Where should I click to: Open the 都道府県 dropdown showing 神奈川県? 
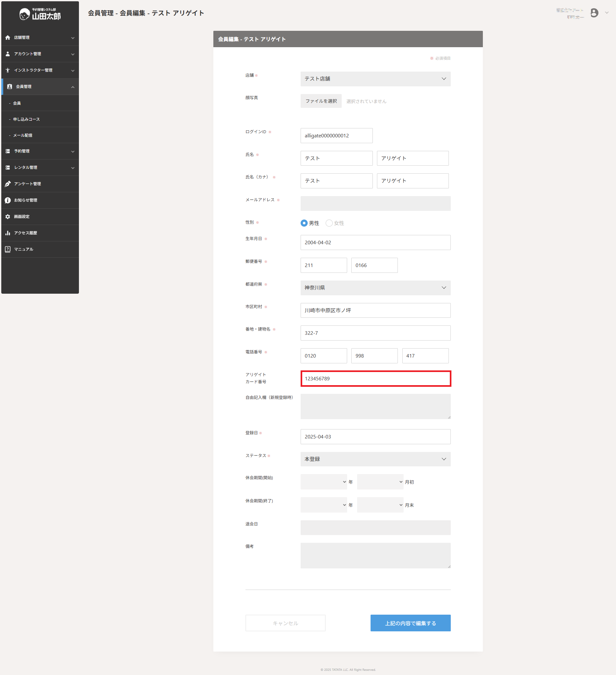pyautogui.click(x=375, y=288)
